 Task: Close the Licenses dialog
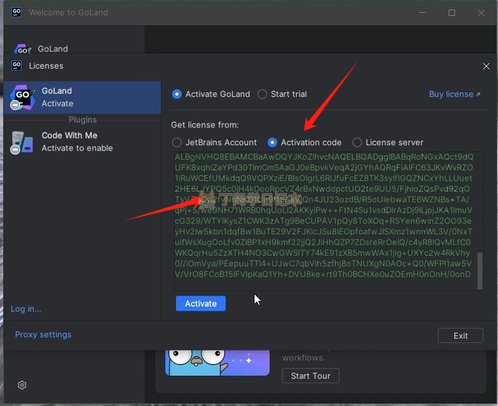click(486, 66)
